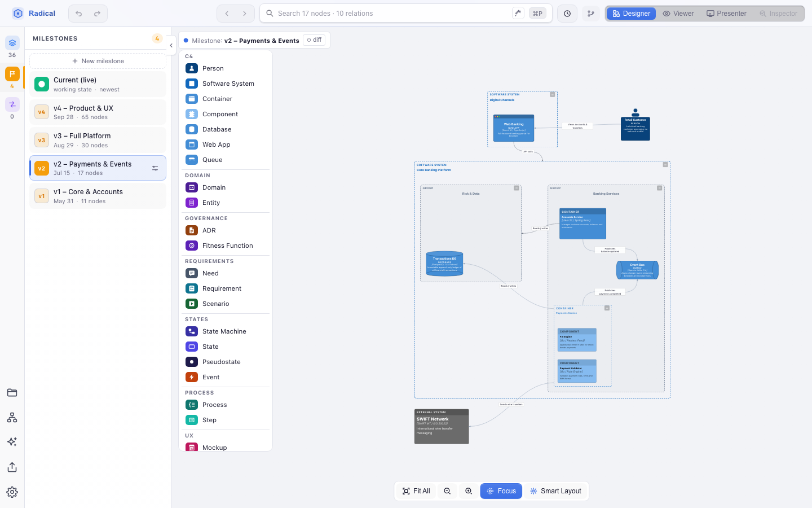812x508 pixels.
Task: Click the export share sidebar icon
Action: click(12, 467)
